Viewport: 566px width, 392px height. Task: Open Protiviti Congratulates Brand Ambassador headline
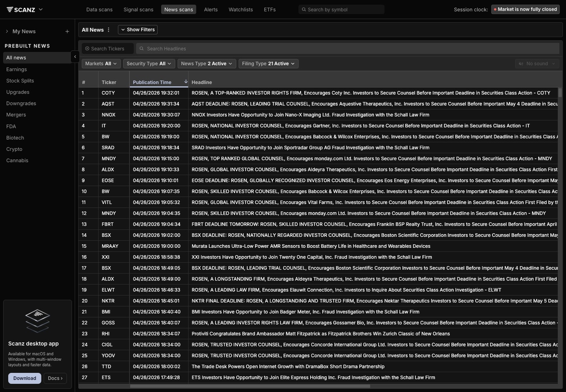point(321,334)
